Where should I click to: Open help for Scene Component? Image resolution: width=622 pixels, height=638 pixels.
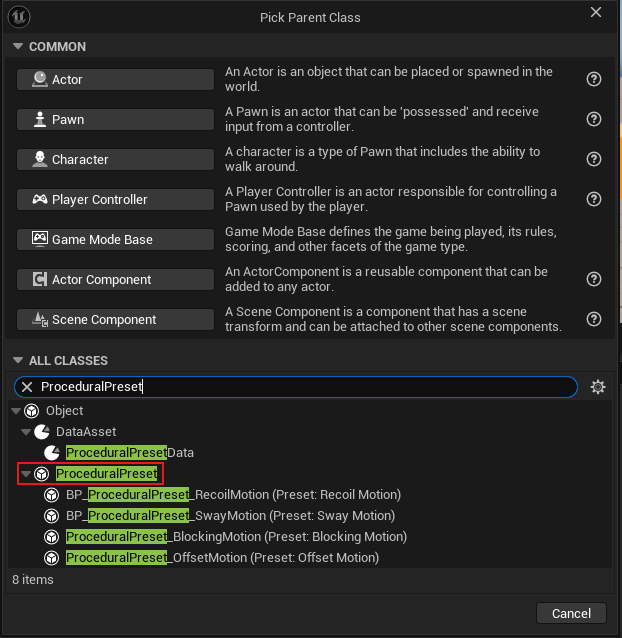pos(593,319)
